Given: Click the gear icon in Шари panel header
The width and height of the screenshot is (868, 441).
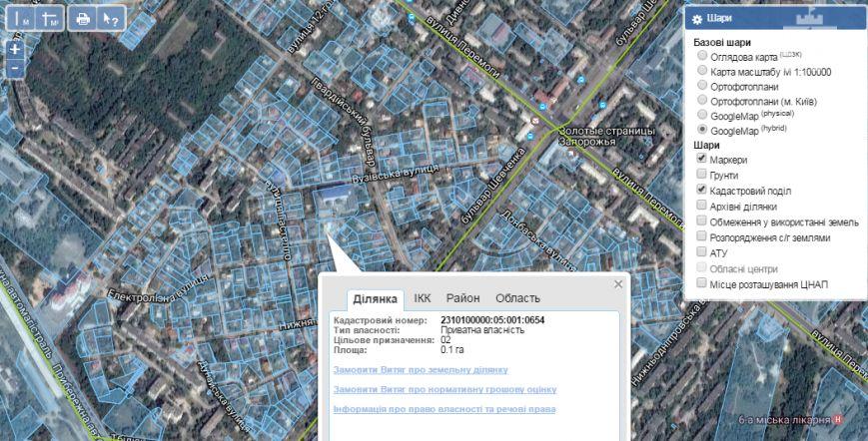Looking at the screenshot, I should tap(696, 19).
